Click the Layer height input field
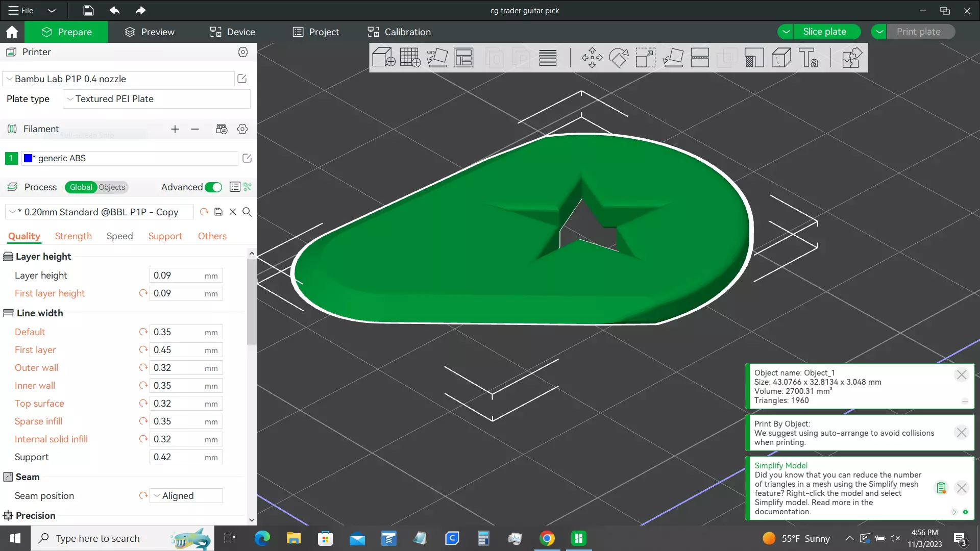The image size is (980, 551). 186,275
